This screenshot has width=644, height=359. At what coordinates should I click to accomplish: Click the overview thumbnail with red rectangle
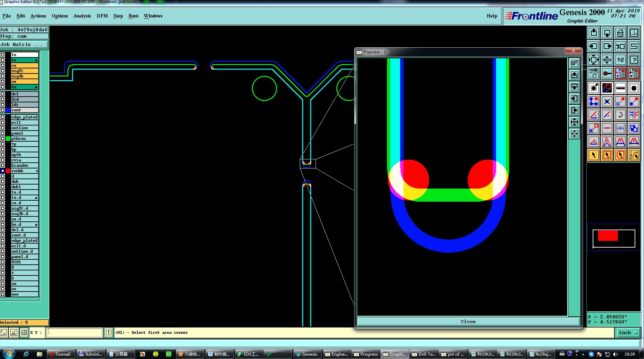click(614, 238)
